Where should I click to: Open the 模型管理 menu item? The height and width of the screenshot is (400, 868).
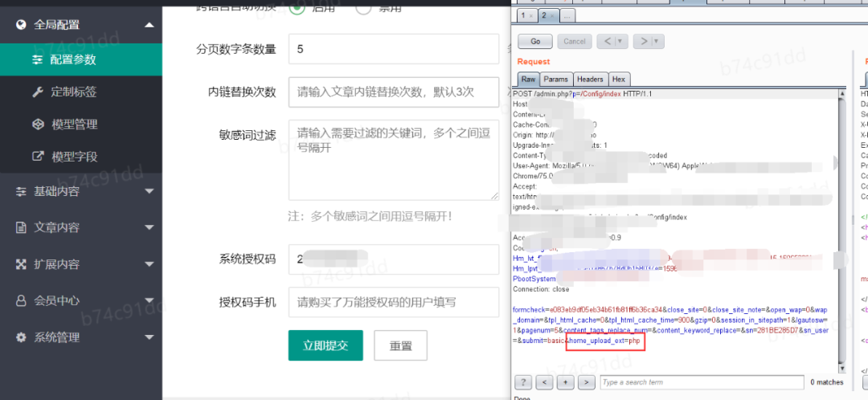pos(81,124)
